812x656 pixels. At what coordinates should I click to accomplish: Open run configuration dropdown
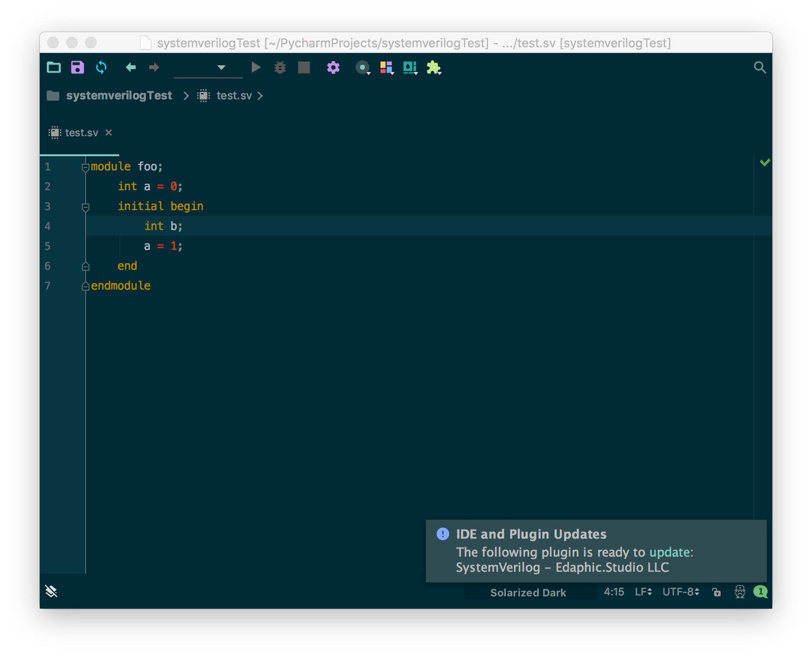208,68
